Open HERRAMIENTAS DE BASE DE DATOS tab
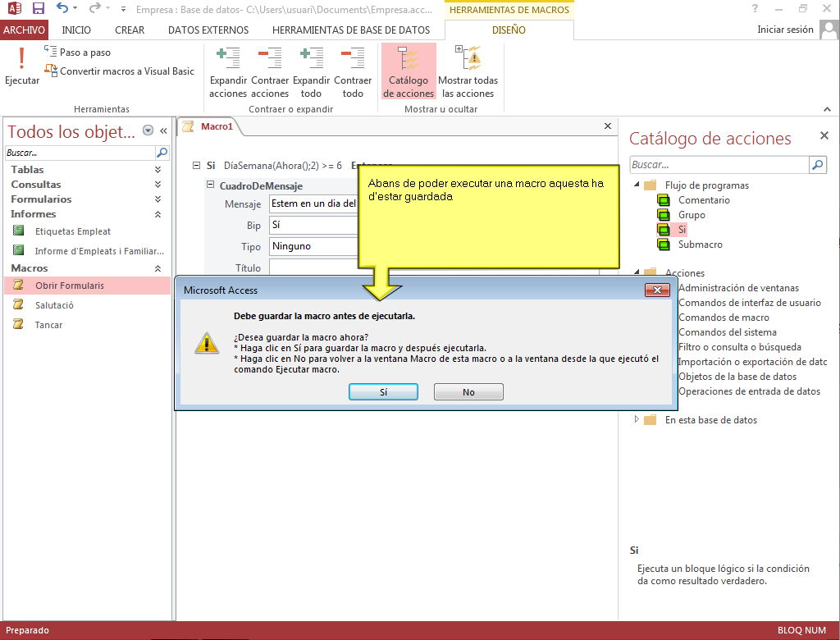The image size is (840, 640). 351,30
